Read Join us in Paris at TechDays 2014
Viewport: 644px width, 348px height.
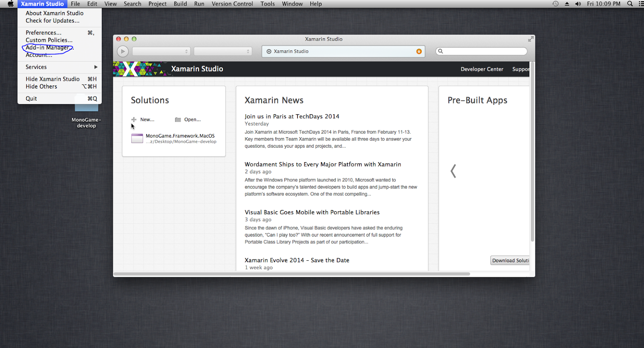click(292, 116)
